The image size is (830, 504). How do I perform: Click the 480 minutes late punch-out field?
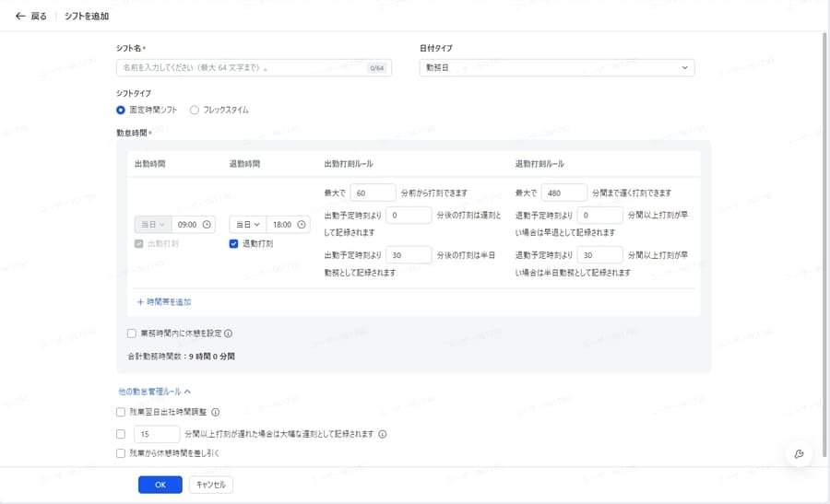563,193
